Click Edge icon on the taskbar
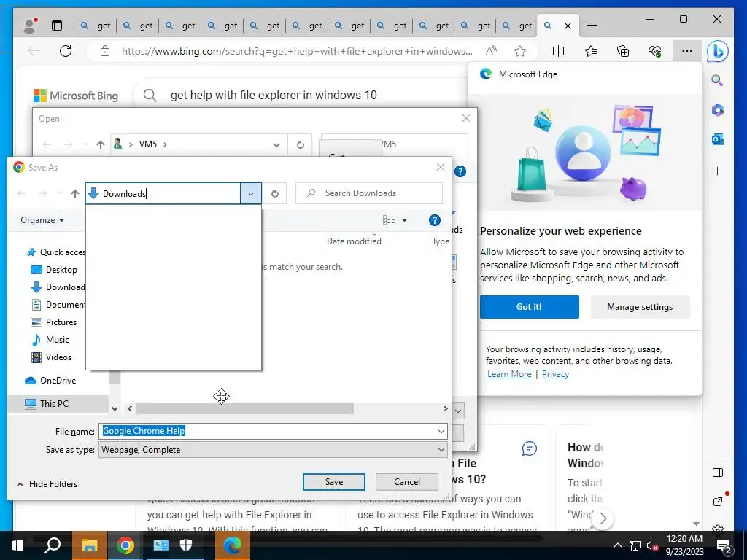The height and width of the screenshot is (560, 747). 233,545
